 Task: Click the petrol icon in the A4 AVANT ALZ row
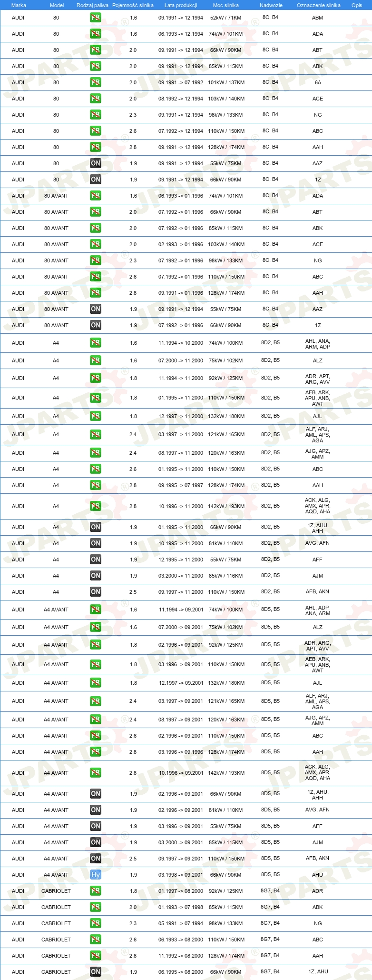tap(95, 627)
